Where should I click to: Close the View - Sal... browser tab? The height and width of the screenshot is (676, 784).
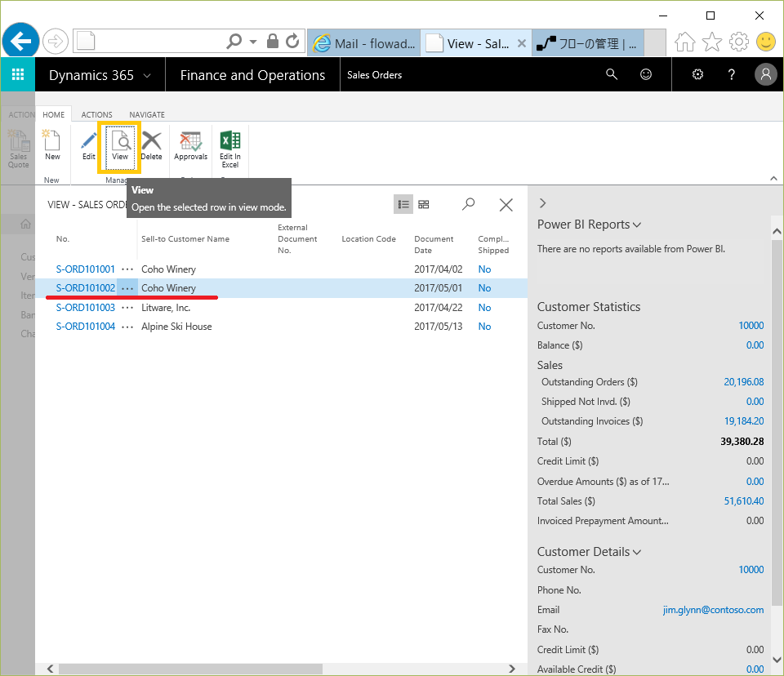click(x=522, y=43)
